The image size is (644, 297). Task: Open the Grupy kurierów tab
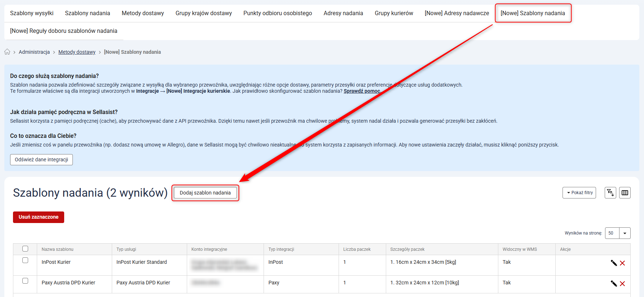(394, 13)
